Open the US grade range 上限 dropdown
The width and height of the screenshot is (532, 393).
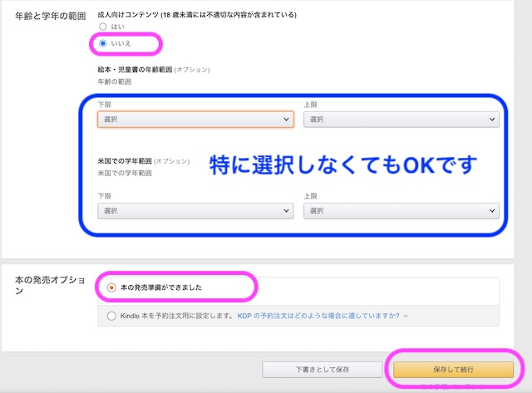(401, 211)
